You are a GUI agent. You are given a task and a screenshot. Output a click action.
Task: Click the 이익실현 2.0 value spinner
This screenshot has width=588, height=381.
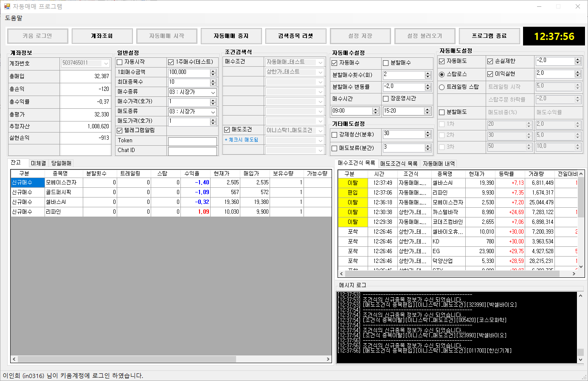(578, 74)
